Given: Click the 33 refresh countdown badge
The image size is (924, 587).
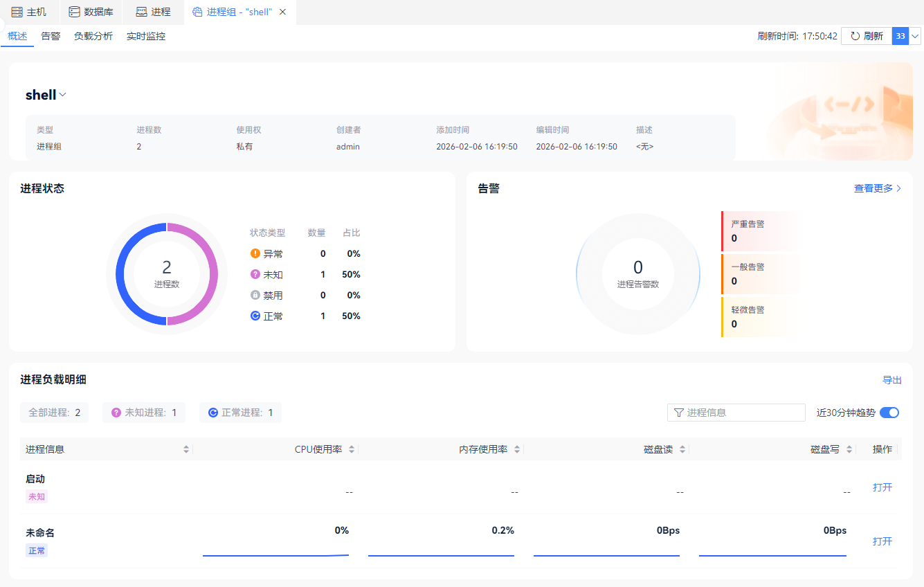Looking at the screenshot, I should (x=900, y=36).
